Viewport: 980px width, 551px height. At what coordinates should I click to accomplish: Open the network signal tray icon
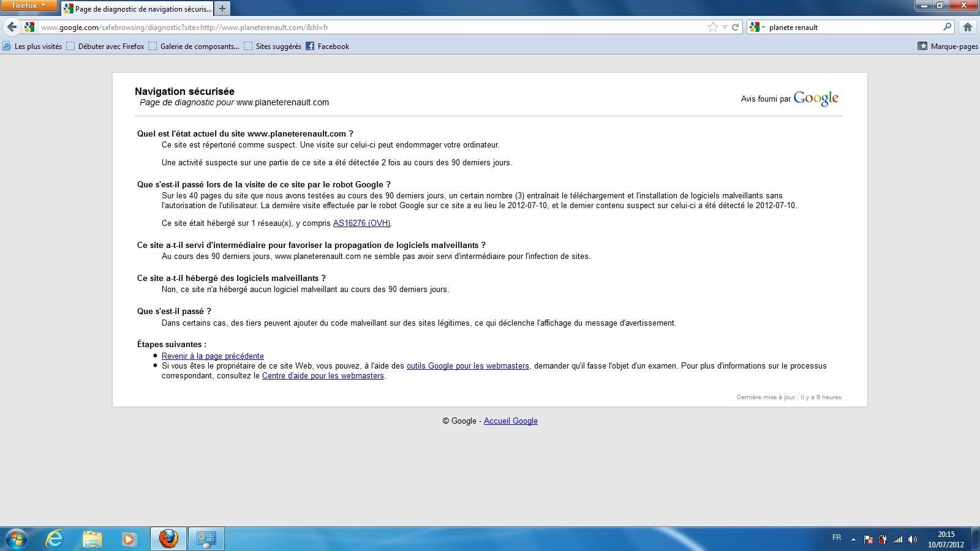pyautogui.click(x=898, y=539)
